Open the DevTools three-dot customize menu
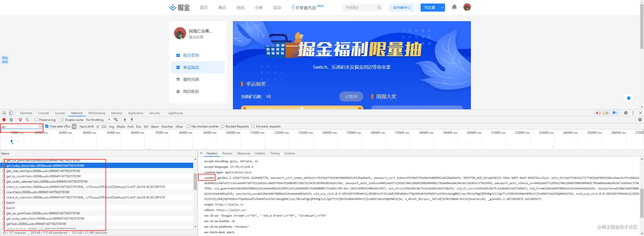Viewport: 644px width, 236px height. point(633,113)
